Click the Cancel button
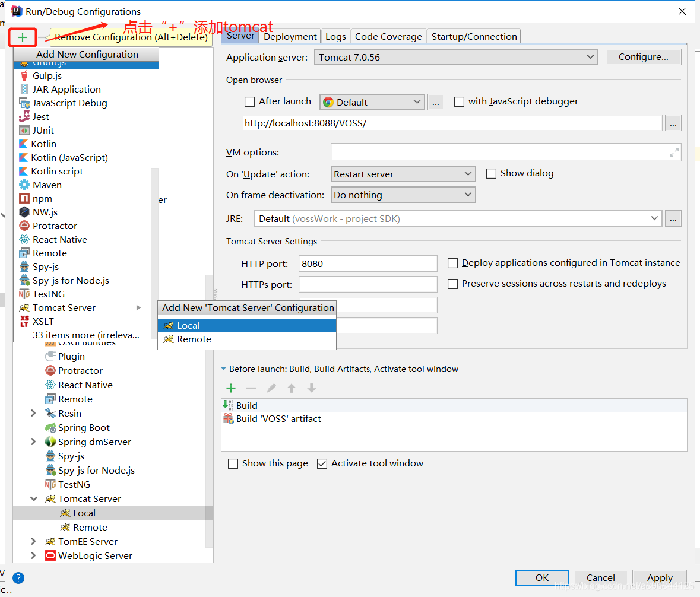 [600, 578]
